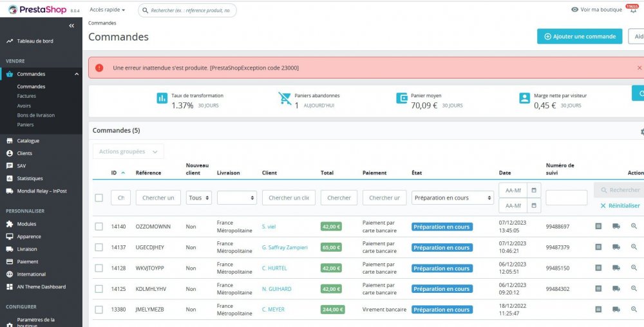Dismiss the red error alert
644x327 pixels.
click(x=639, y=68)
